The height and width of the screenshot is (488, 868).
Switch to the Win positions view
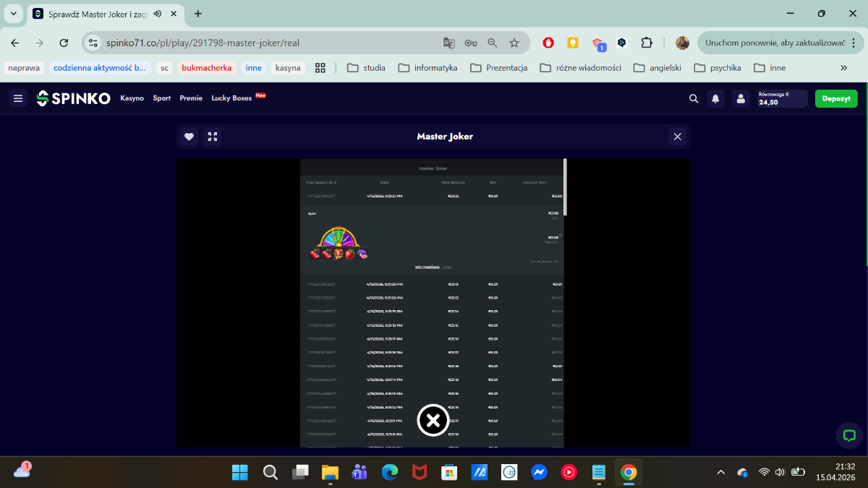427,267
